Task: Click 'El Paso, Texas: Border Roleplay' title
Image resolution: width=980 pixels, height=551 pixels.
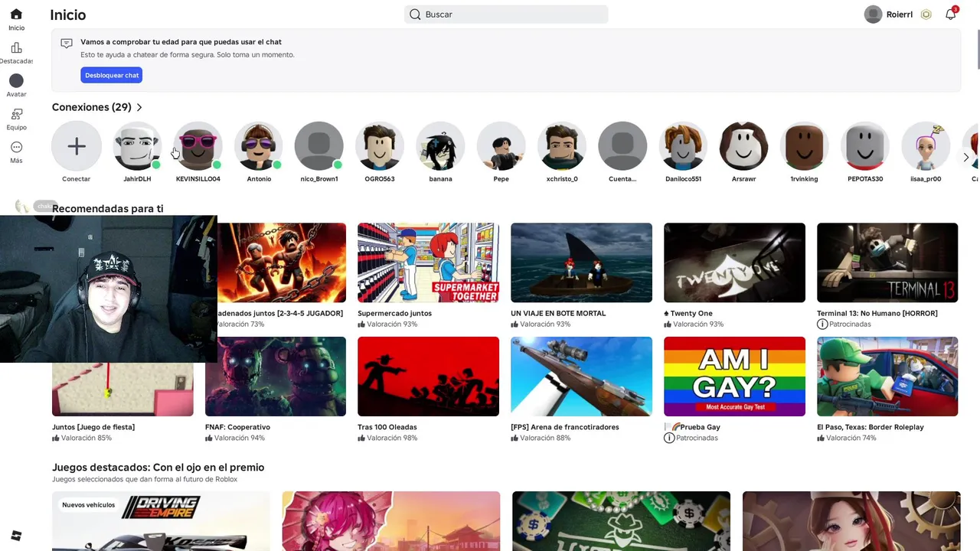Action: tap(871, 427)
